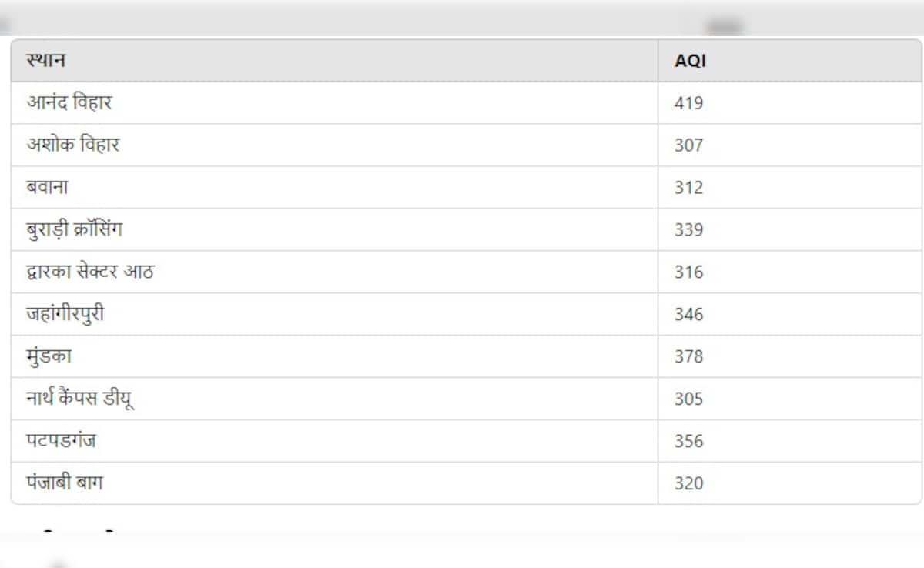Click the स्थान column header
Viewport: 924px width, 568px height.
point(45,61)
